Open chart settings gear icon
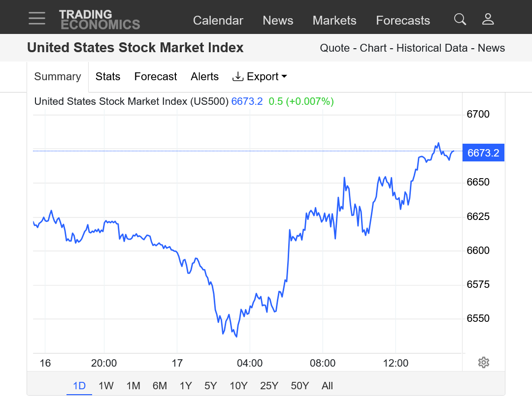This screenshot has height=405, width=532. click(x=483, y=363)
